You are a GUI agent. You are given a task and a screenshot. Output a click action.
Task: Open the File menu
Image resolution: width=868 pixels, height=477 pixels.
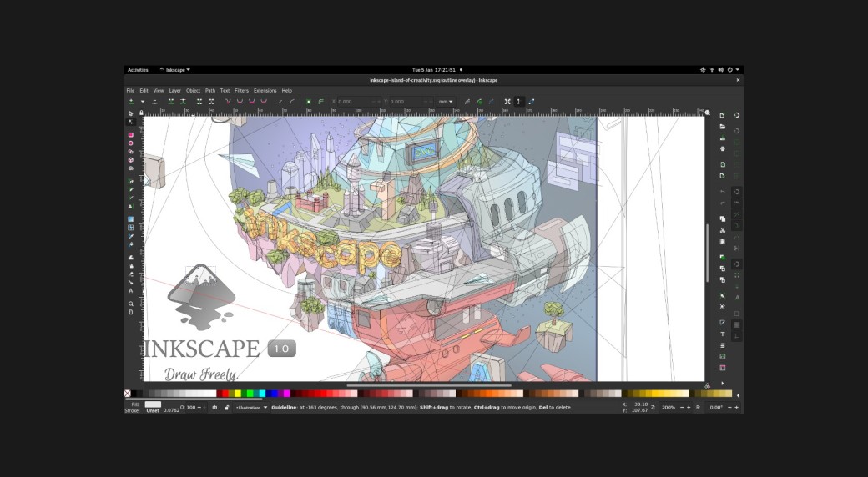[x=131, y=91]
